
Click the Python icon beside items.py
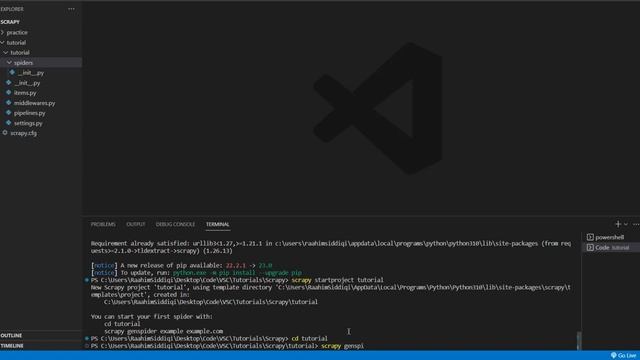coord(9,93)
